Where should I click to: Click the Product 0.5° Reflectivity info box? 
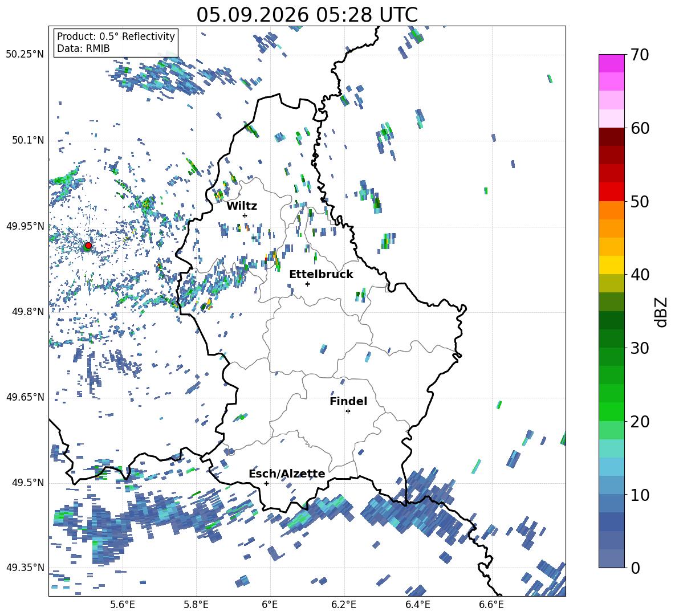click(x=116, y=42)
